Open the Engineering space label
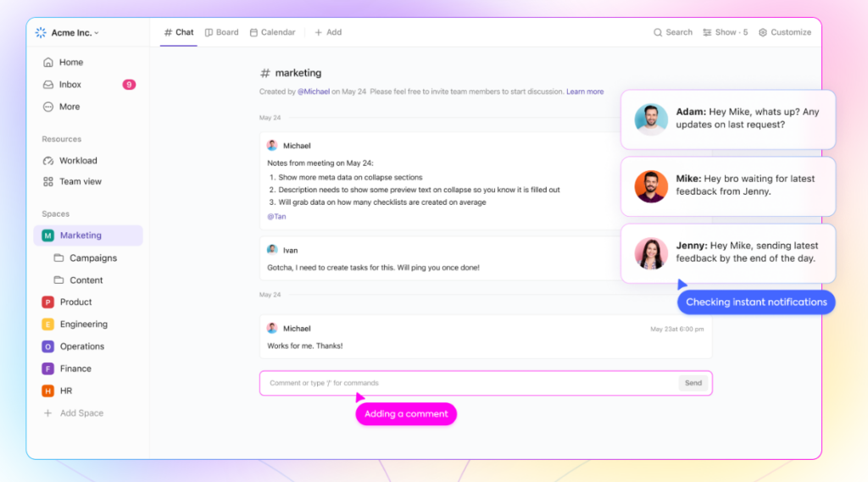Viewport: 868px width, 482px height. tap(84, 324)
